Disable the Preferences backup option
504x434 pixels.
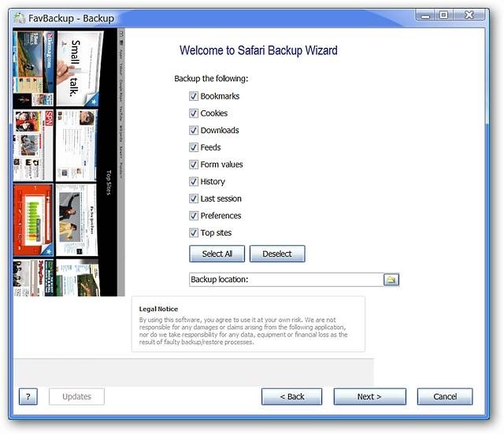click(194, 215)
